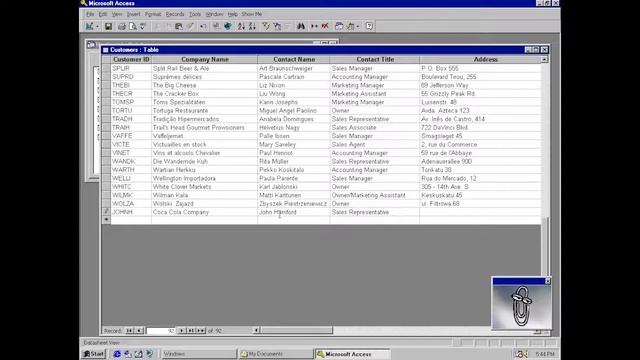Select the row selector for JOHNH record
The image size is (640, 360).
click(x=106, y=212)
